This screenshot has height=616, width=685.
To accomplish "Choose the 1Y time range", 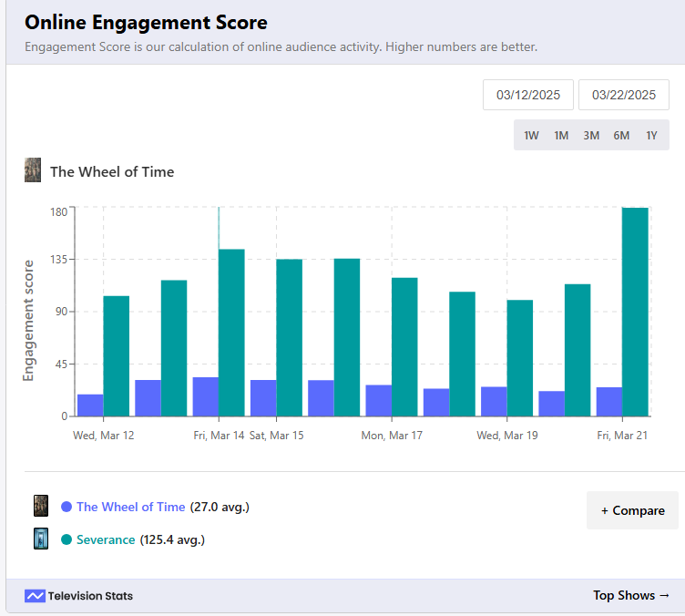I will pyautogui.click(x=651, y=136).
